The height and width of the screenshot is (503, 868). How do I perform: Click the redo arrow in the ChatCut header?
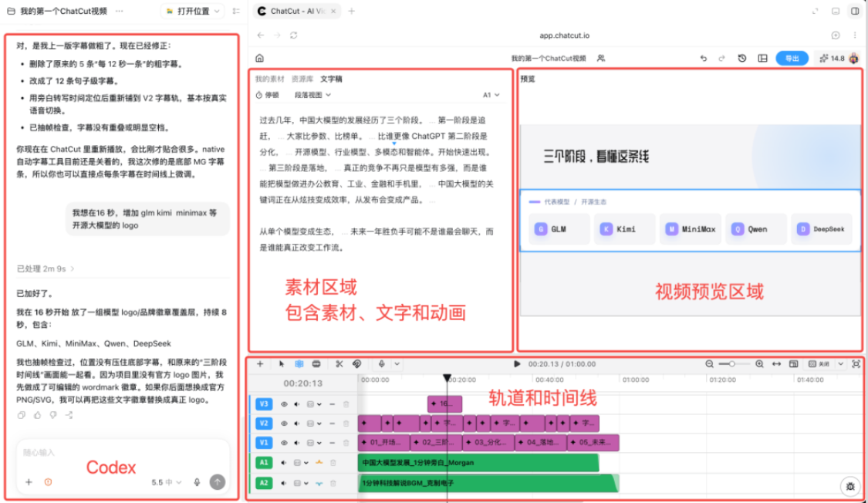pos(721,58)
